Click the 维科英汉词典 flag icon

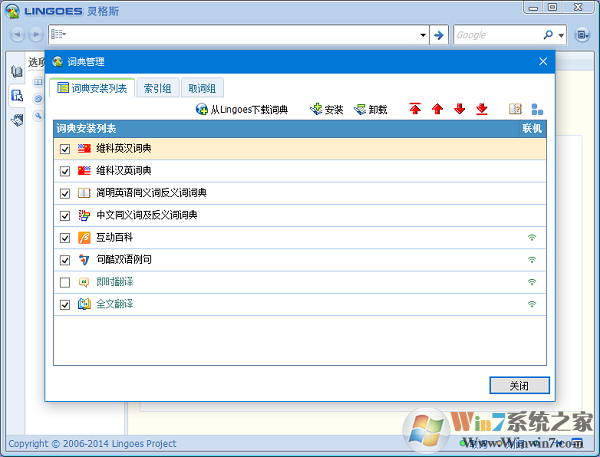click(84, 149)
